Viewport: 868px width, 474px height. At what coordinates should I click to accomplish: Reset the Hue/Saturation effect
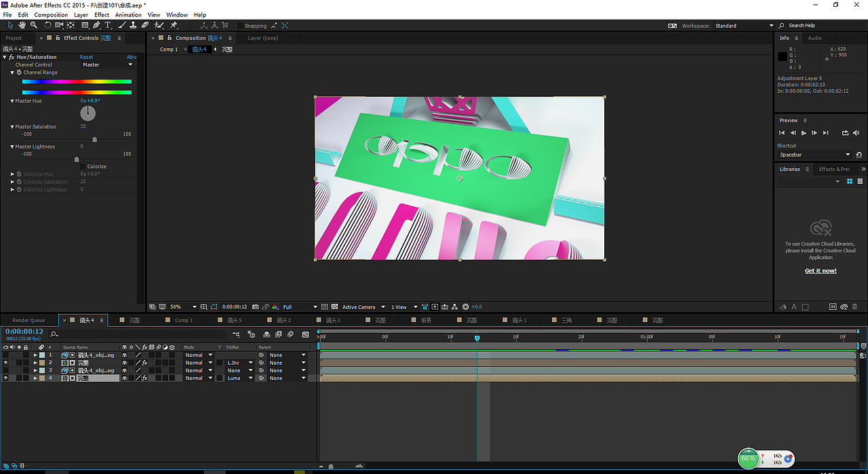[86, 57]
